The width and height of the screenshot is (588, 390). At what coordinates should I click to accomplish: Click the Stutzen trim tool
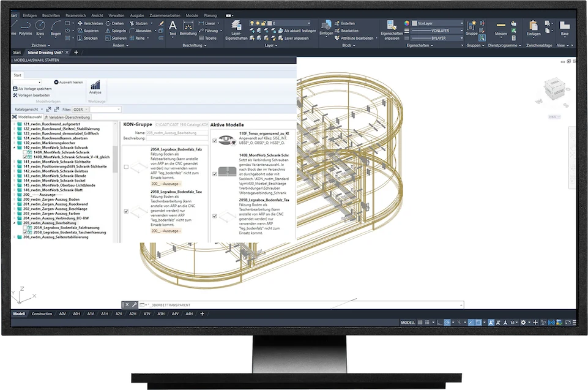click(139, 23)
